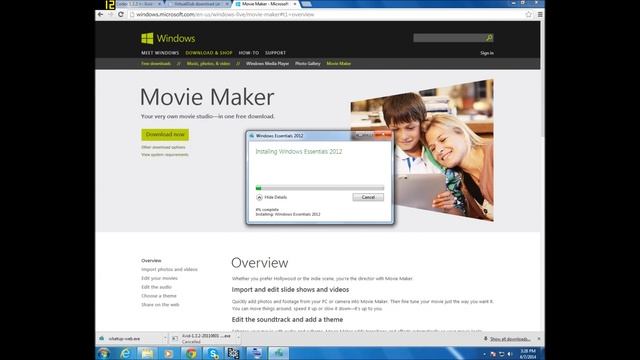Image resolution: width=640 pixels, height=360 pixels.
Task: Open dropdown arrow beside cancelled Kodi download
Action: pos(238,338)
